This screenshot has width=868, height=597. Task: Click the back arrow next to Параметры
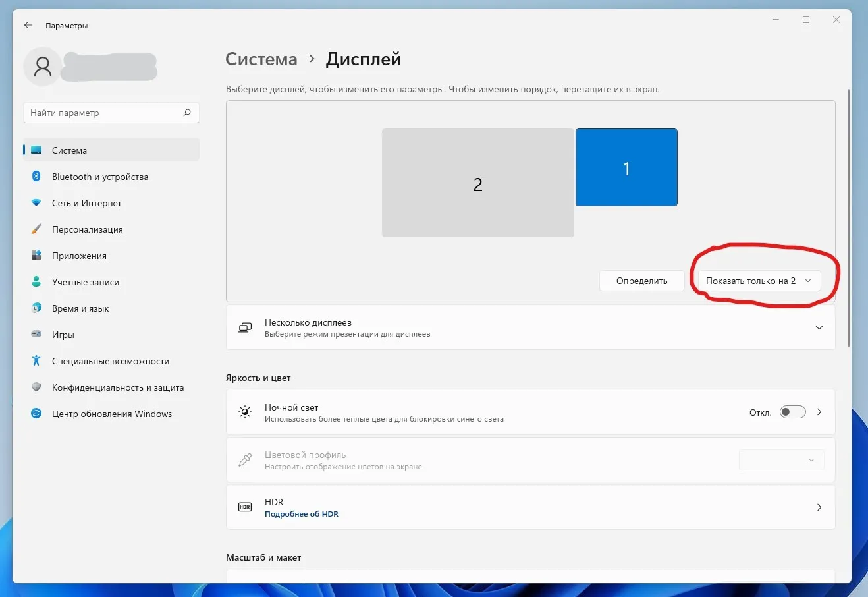[x=28, y=25]
